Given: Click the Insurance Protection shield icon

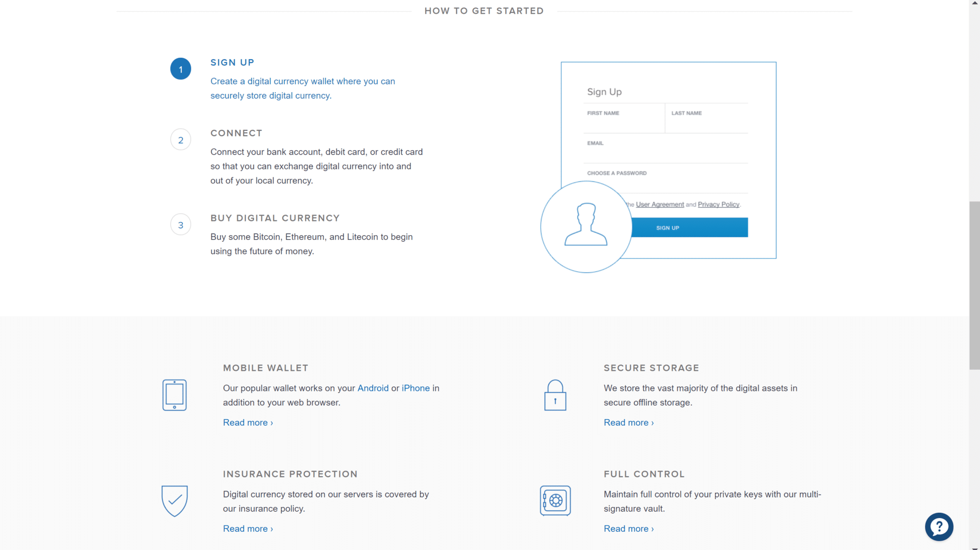Looking at the screenshot, I should point(174,501).
